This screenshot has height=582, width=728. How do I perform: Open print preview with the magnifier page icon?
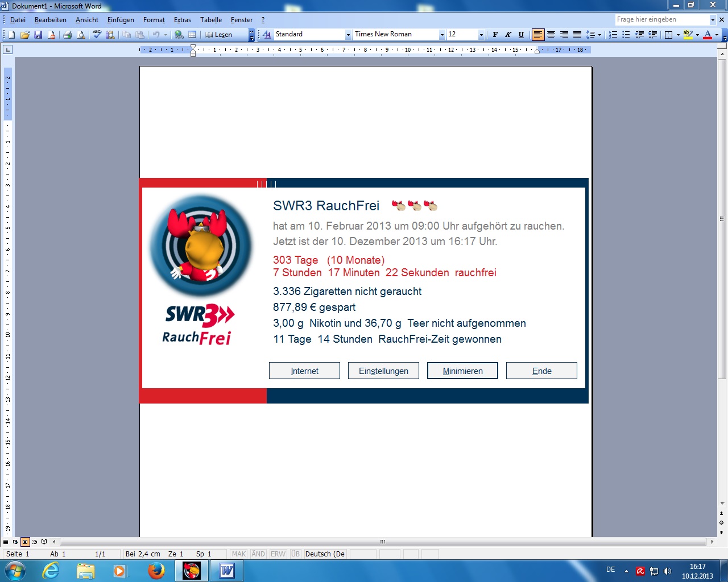coord(81,35)
